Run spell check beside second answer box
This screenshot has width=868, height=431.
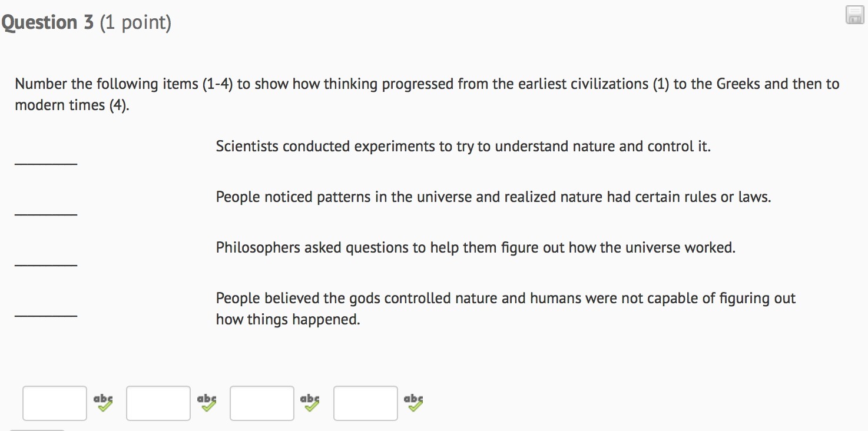(x=207, y=402)
